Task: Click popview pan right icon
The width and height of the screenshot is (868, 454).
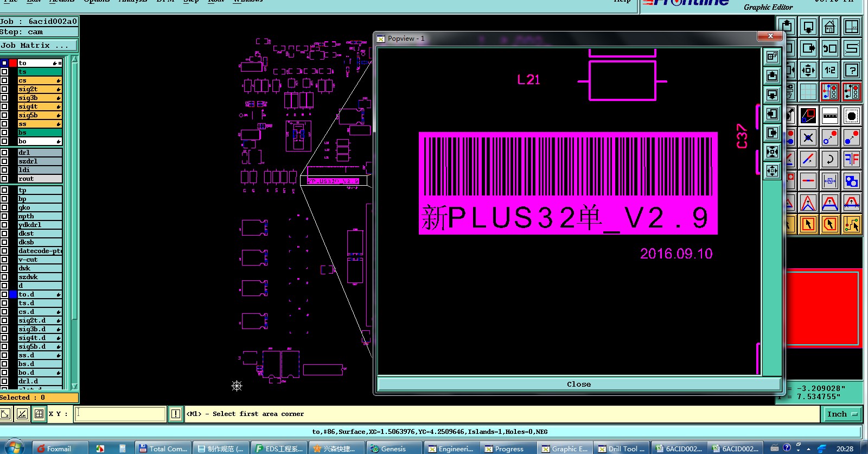Action: click(x=772, y=133)
